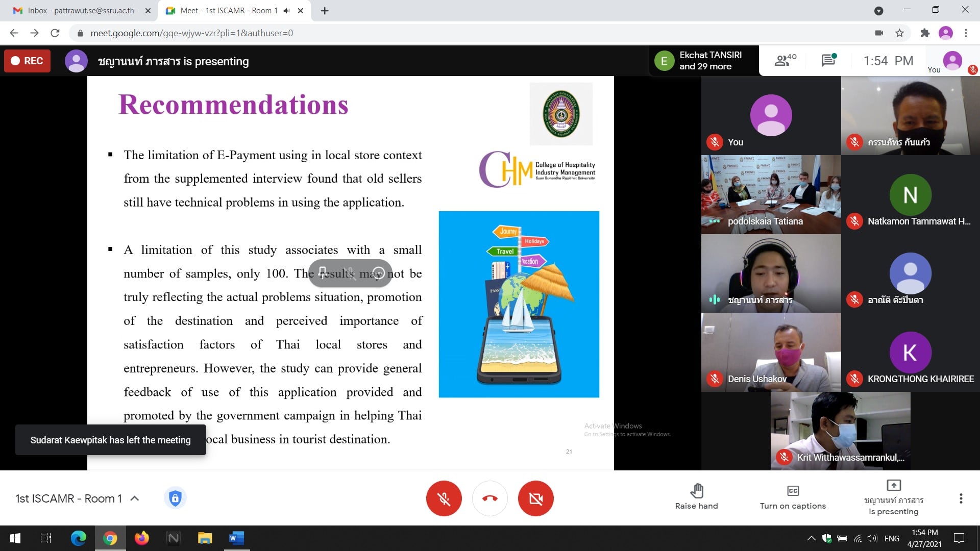
Task: Raise hand in the meeting
Action: (696, 497)
